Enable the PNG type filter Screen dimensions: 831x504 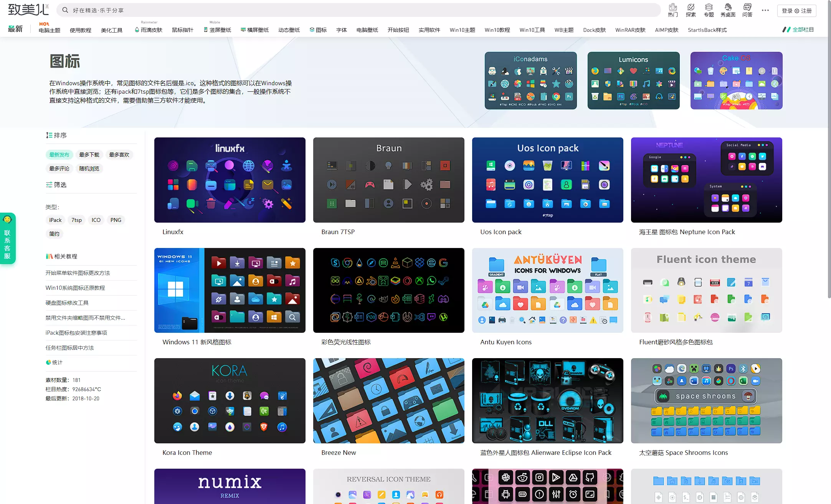[x=116, y=220]
